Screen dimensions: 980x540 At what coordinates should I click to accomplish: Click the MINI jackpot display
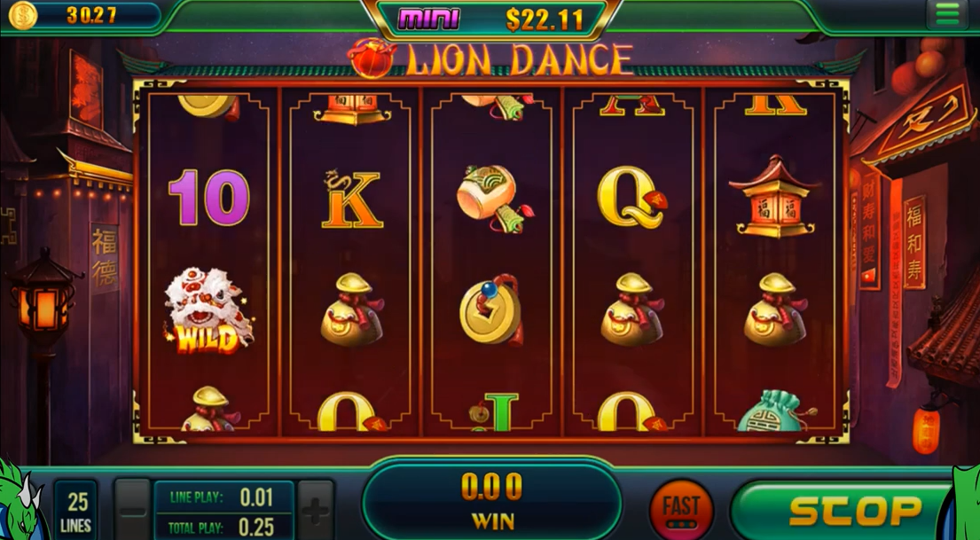tap(491, 19)
